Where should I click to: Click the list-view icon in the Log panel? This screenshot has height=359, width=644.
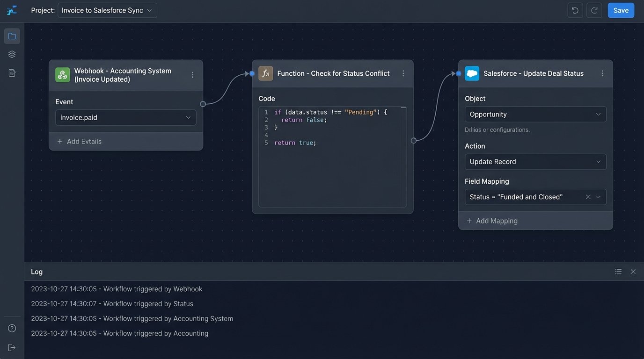618,271
